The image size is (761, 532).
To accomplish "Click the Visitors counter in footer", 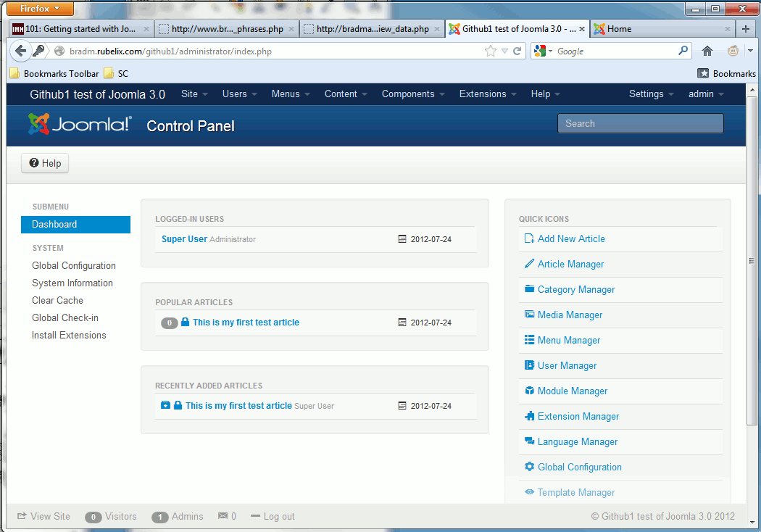I will 111,516.
